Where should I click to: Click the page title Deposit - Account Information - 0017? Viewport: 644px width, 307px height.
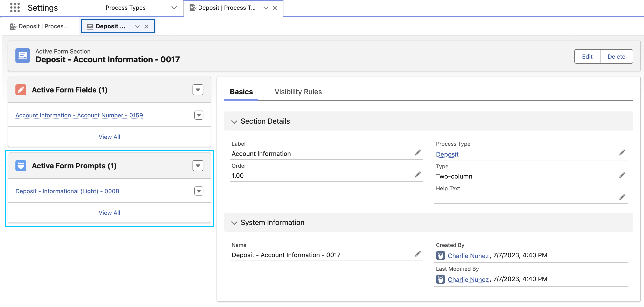(107, 59)
